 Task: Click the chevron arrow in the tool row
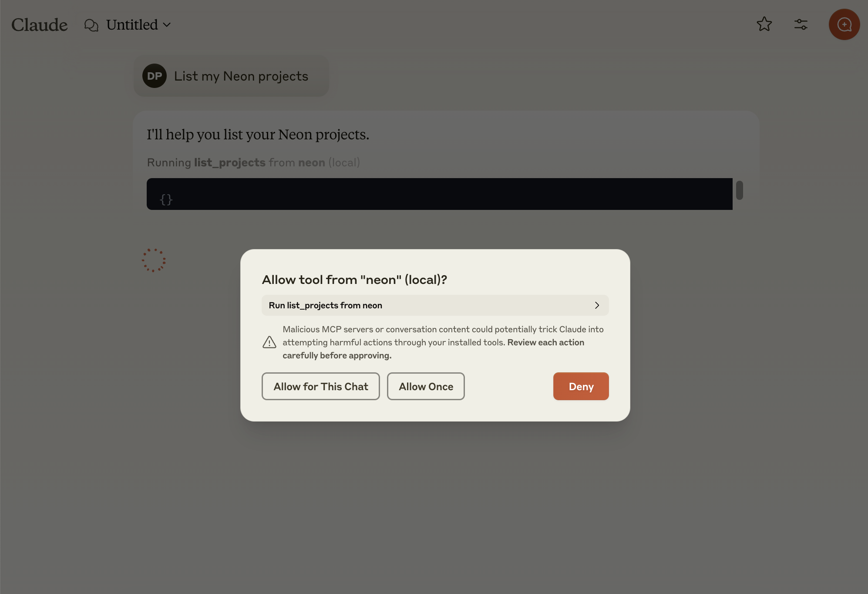pos(597,305)
